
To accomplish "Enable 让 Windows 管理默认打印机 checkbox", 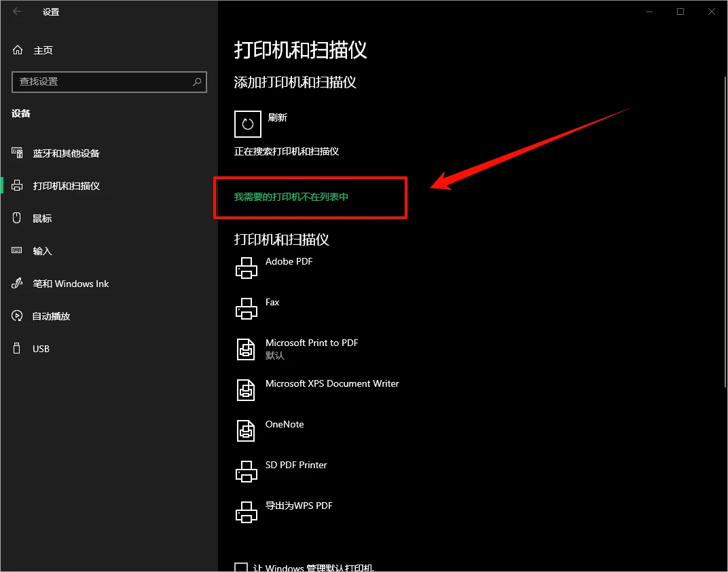I will pos(241,567).
